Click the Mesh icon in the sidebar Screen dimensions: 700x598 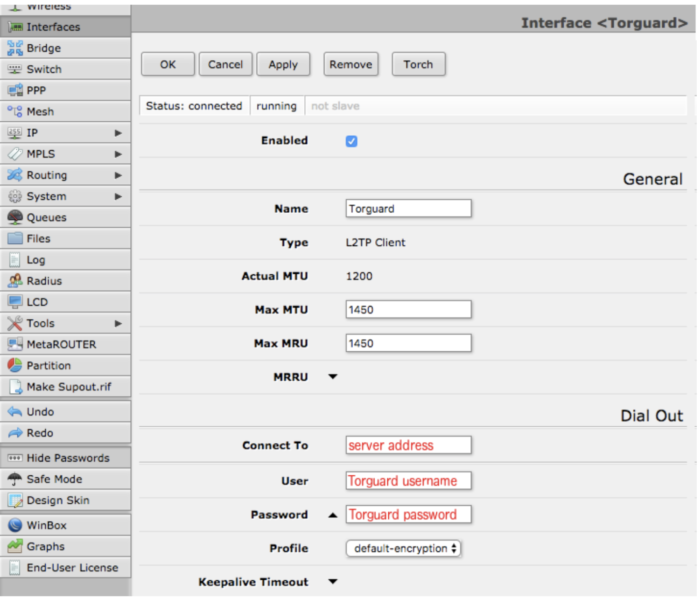pos(15,111)
